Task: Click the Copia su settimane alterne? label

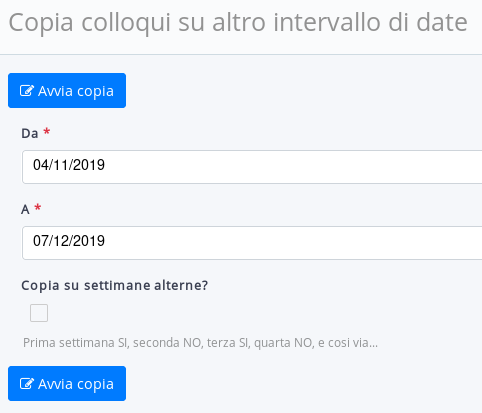Action: [115, 286]
